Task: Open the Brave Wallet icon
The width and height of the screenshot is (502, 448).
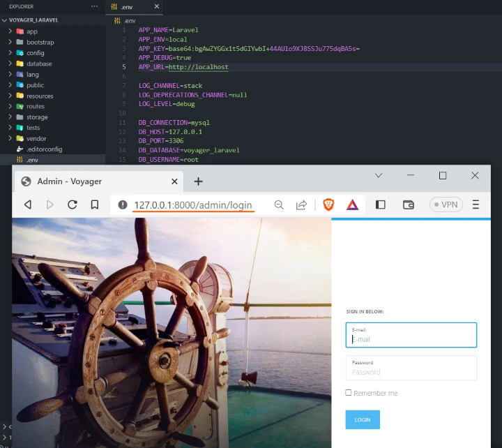Action: pos(409,204)
